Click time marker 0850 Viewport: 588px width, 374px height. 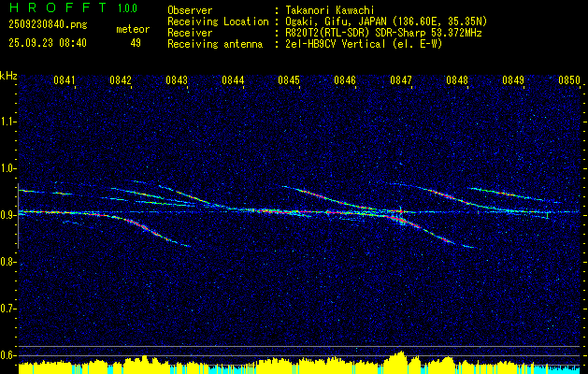(x=569, y=80)
